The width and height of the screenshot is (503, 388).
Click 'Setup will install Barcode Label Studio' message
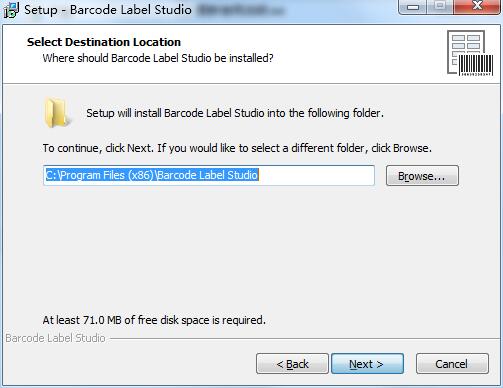(235, 113)
